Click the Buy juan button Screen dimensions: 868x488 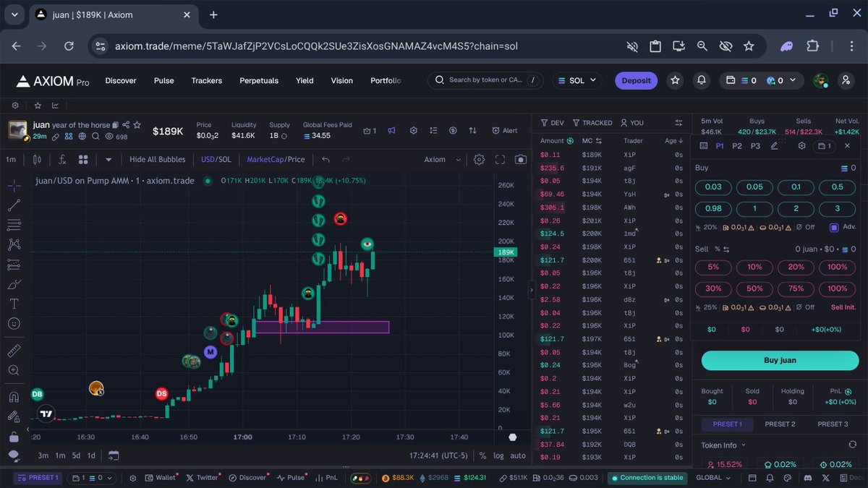pos(780,360)
